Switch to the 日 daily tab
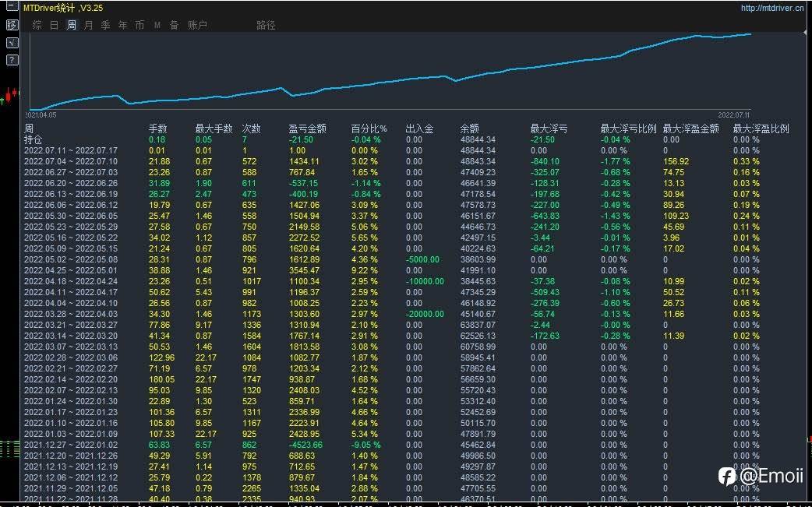This screenshot has height=507, width=812. coord(54,25)
